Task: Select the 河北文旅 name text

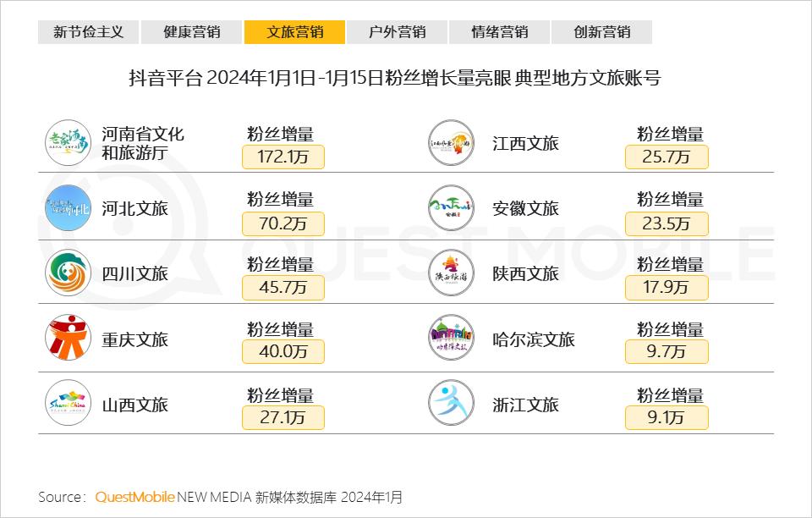Action: click(134, 209)
